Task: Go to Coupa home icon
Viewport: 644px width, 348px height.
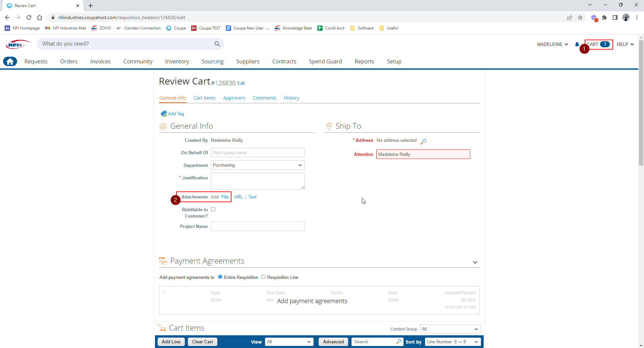Action: click(10, 61)
